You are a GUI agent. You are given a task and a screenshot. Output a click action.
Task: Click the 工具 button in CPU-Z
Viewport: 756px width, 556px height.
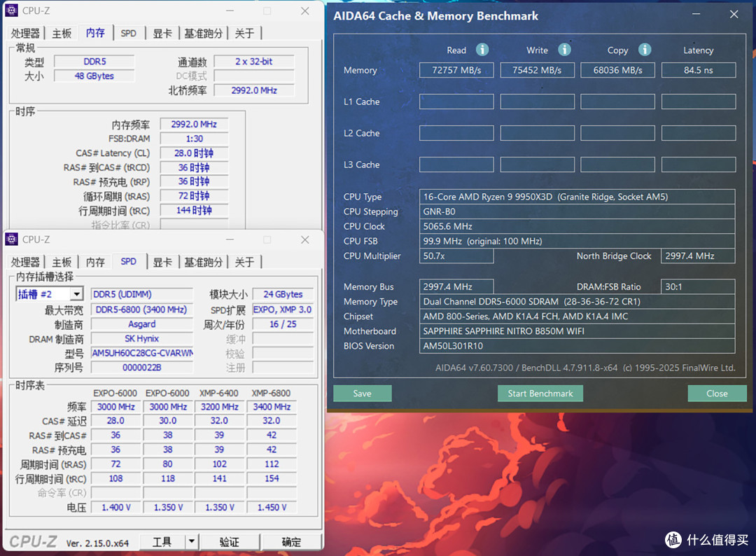click(x=162, y=541)
